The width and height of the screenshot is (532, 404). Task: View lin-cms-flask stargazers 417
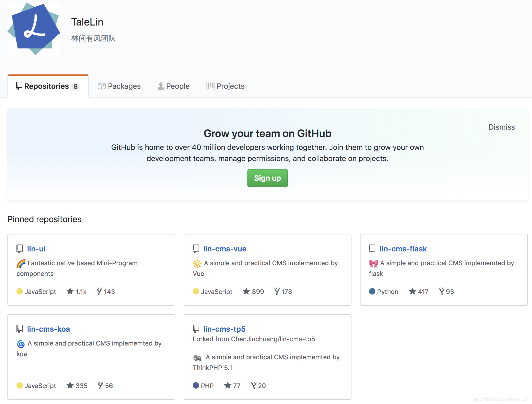419,292
